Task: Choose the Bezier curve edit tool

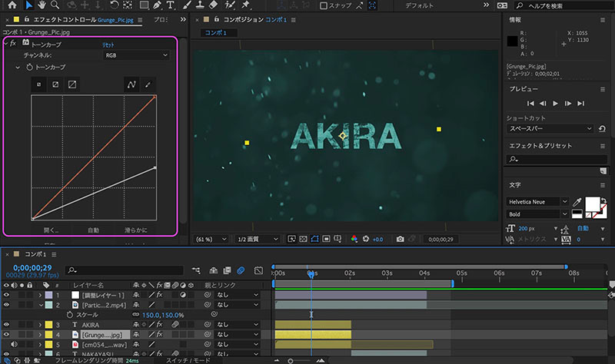Action: (131, 84)
